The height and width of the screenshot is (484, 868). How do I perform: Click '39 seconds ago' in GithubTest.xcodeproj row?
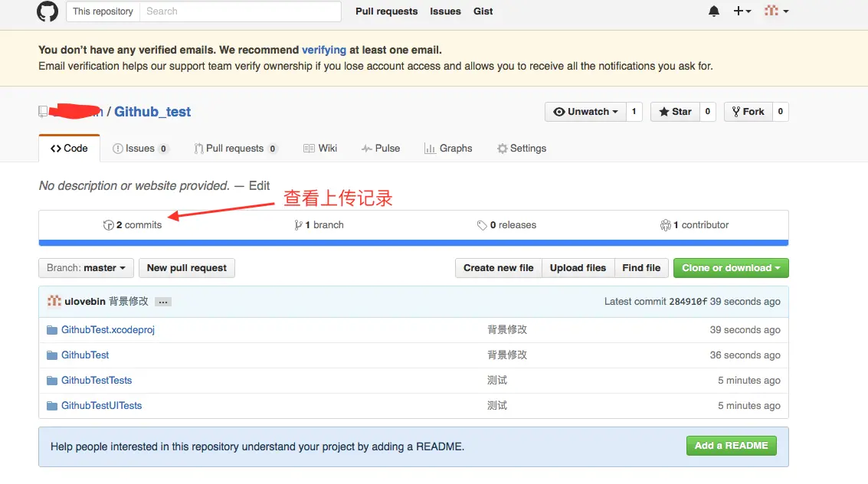click(x=745, y=330)
